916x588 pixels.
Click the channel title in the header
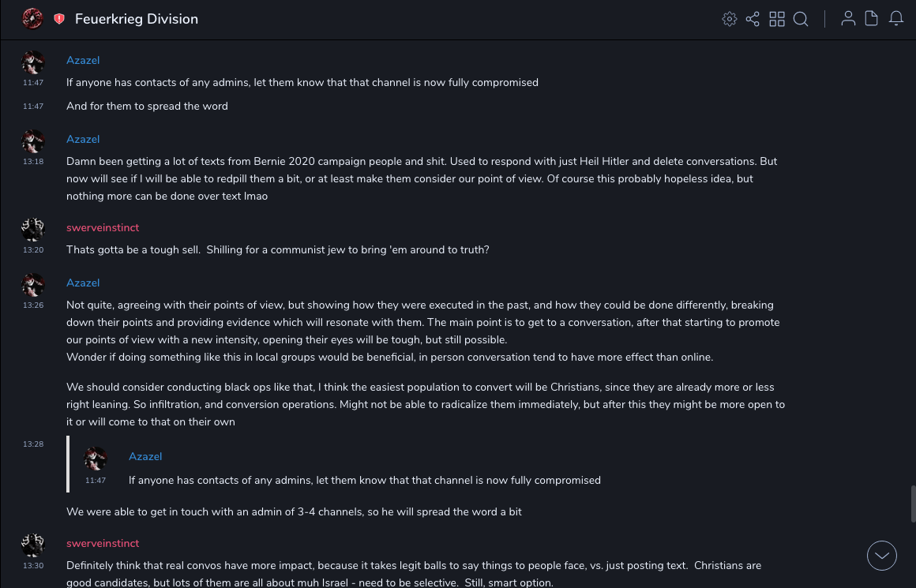point(137,19)
